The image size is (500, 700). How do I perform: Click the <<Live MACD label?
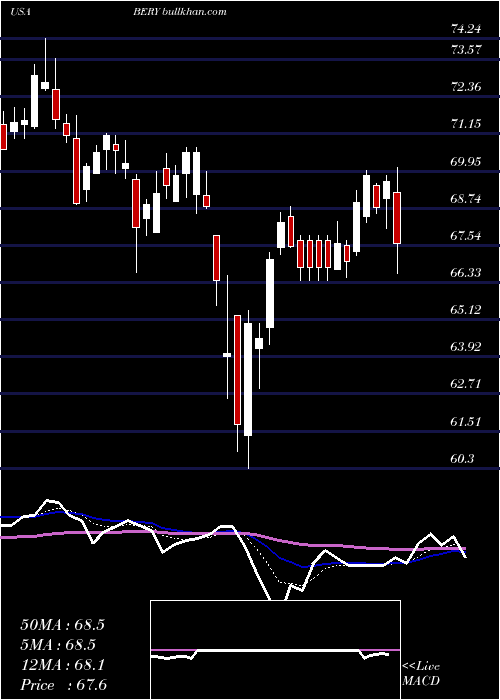pyautogui.click(x=421, y=674)
